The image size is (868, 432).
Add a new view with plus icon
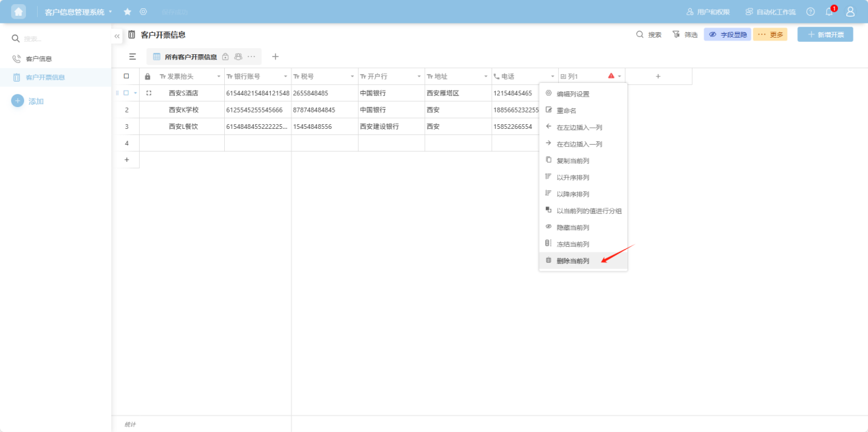(x=276, y=57)
